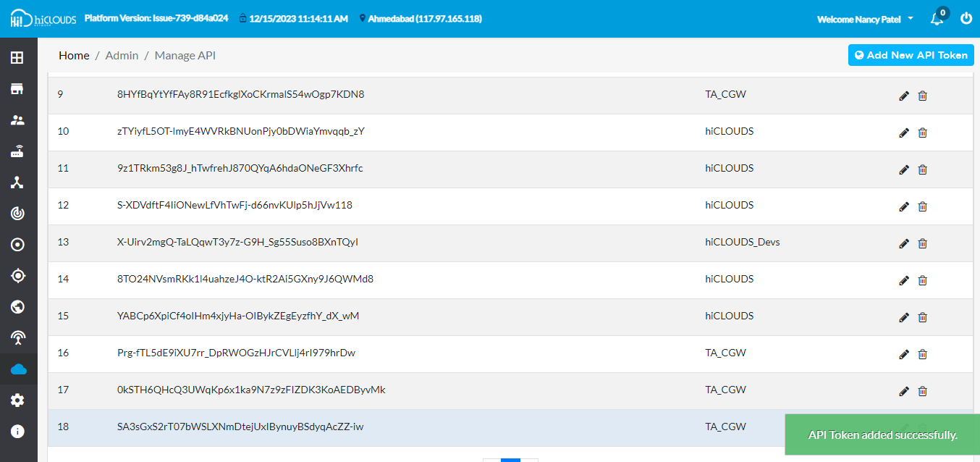Edit API token in row 15
980x462 pixels.
pyautogui.click(x=903, y=317)
